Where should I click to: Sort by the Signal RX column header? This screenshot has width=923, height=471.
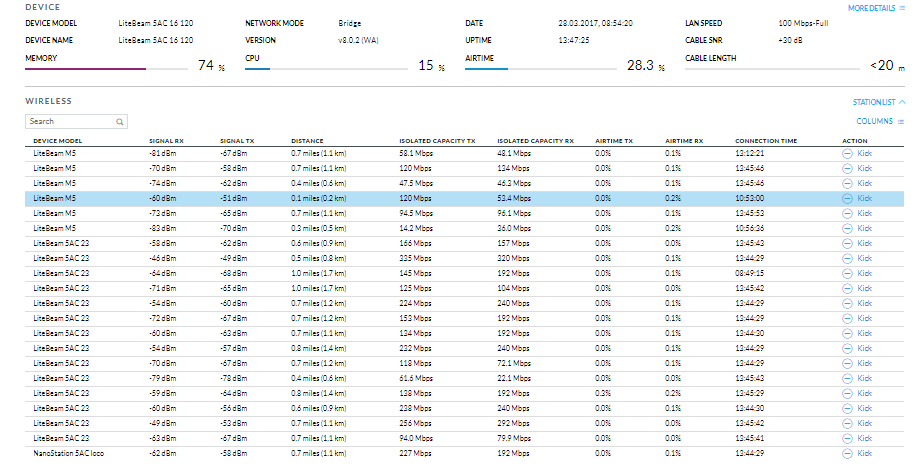pos(166,141)
